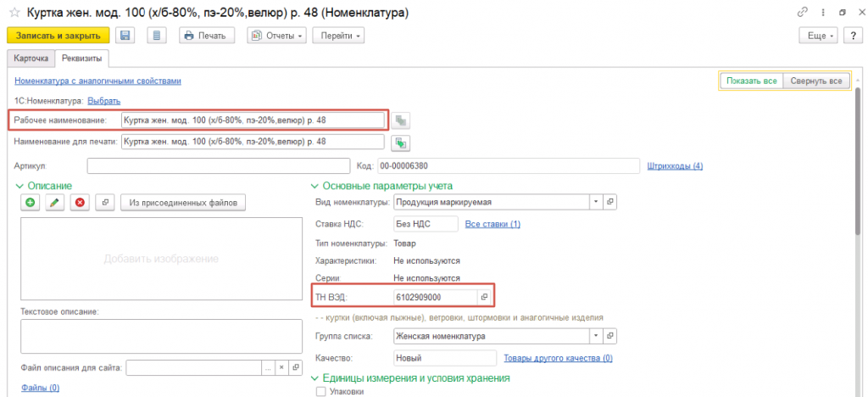Open the Еще menu
The width and height of the screenshot is (868, 397).
pos(818,36)
